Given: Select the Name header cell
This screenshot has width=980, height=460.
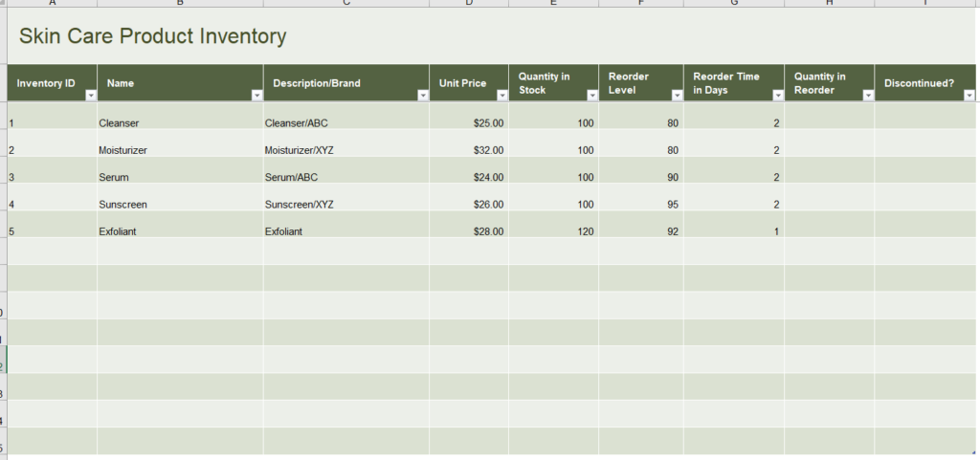Looking at the screenshot, I should click(x=180, y=83).
